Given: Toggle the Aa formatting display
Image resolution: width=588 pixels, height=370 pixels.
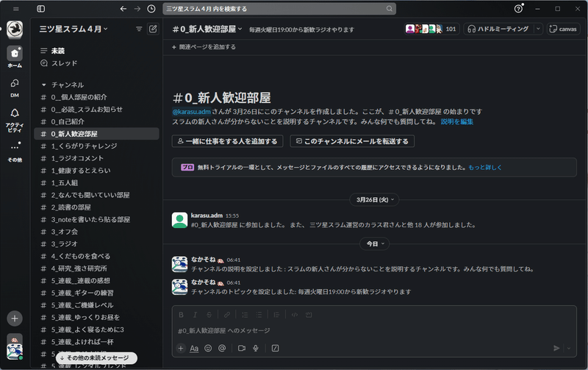Looking at the screenshot, I should [x=194, y=348].
